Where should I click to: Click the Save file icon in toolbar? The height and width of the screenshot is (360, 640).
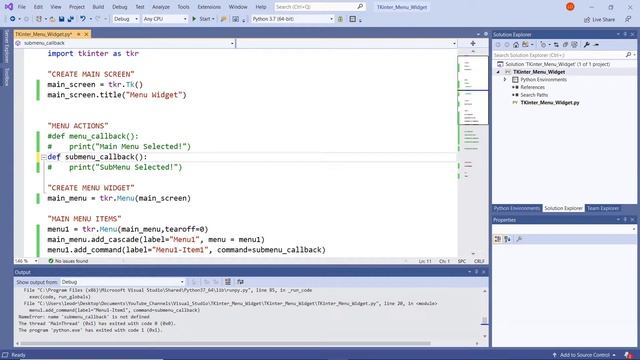61,19
